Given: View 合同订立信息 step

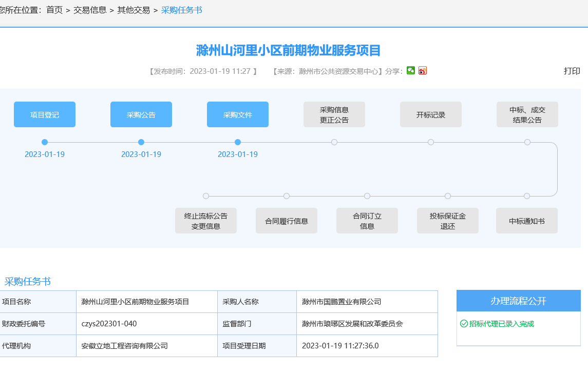Looking at the screenshot, I should 367,221.
